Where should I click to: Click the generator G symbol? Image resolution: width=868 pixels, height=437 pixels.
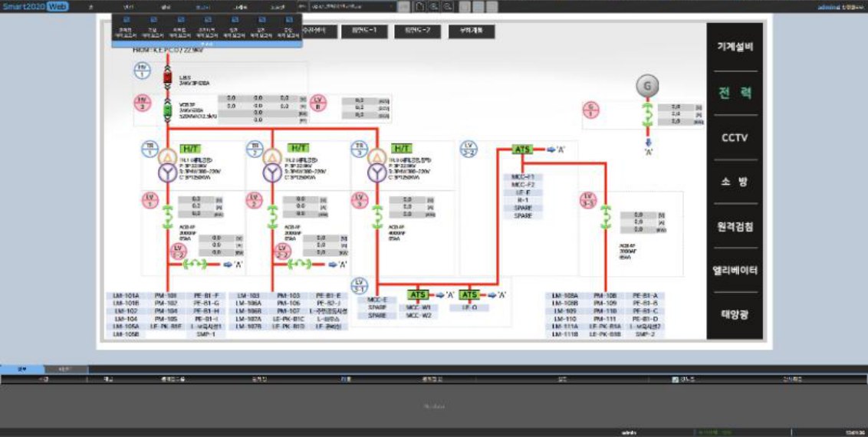[x=648, y=86]
